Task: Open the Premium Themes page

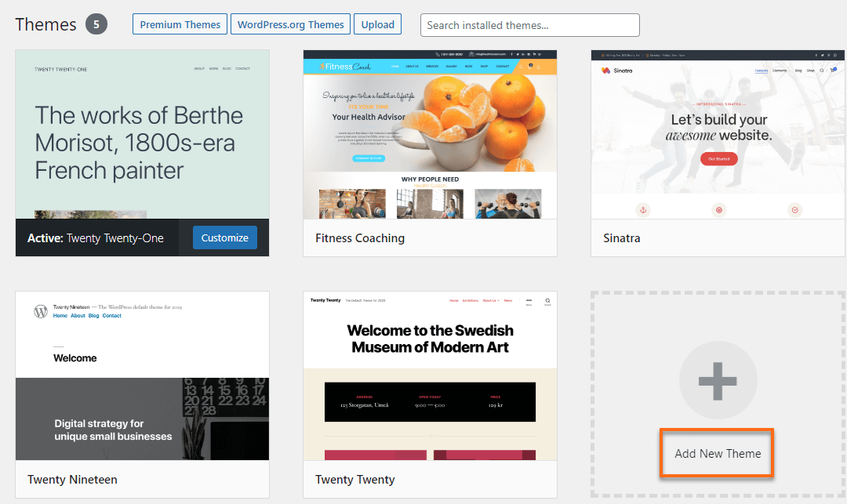Action: 180,24
